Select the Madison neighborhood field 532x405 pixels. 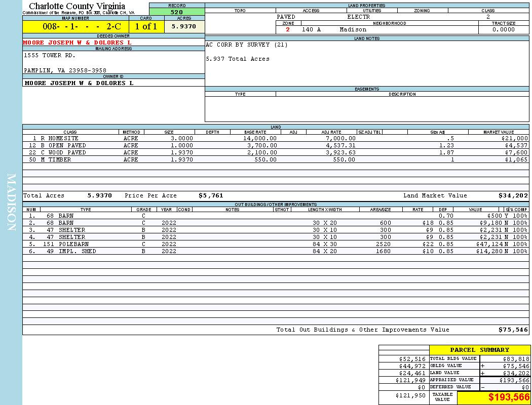pos(353,30)
